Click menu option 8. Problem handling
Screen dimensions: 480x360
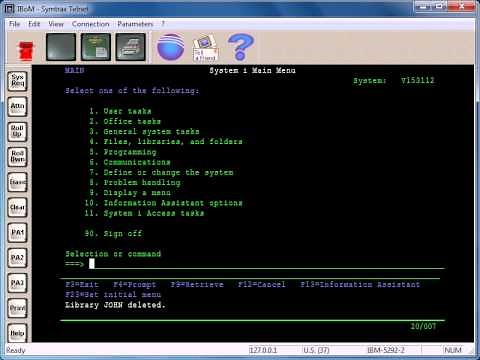135,183
